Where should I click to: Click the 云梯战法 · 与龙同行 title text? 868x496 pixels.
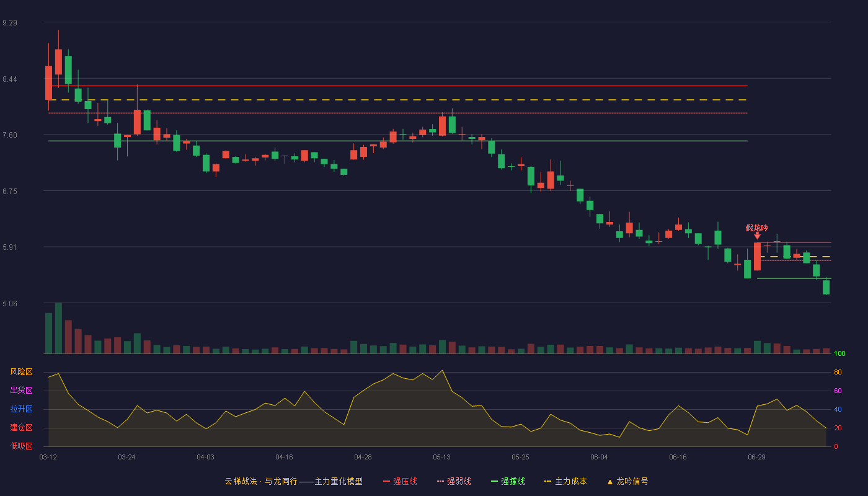(260, 481)
